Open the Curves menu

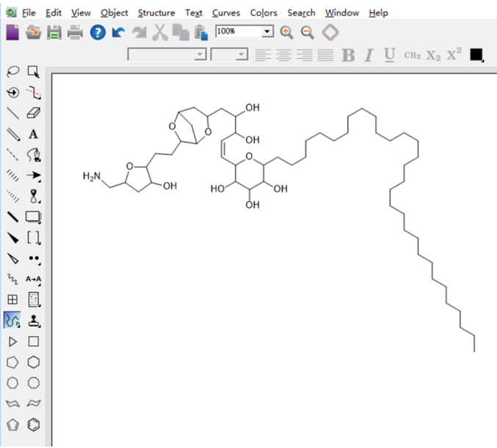[226, 13]
